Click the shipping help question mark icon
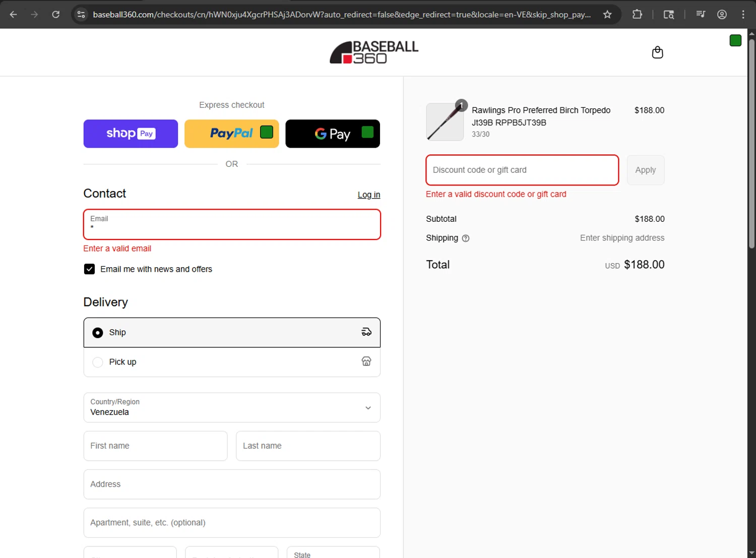This screenshot has width=756, height=558. (466, 238)
